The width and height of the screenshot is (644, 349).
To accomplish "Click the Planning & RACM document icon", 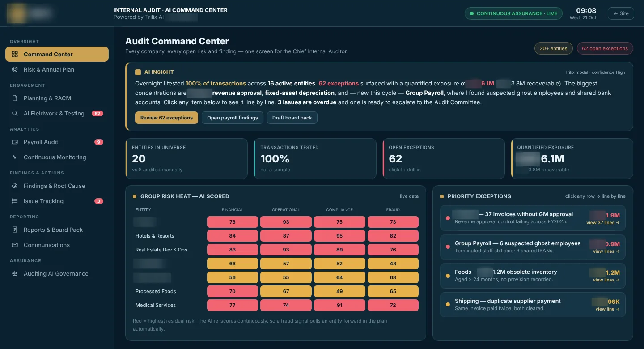I will point(15,98).
